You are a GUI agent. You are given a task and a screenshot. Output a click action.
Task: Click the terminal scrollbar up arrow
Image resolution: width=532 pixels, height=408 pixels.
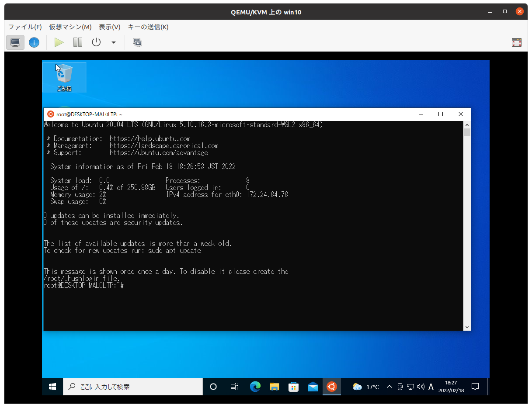467,125
